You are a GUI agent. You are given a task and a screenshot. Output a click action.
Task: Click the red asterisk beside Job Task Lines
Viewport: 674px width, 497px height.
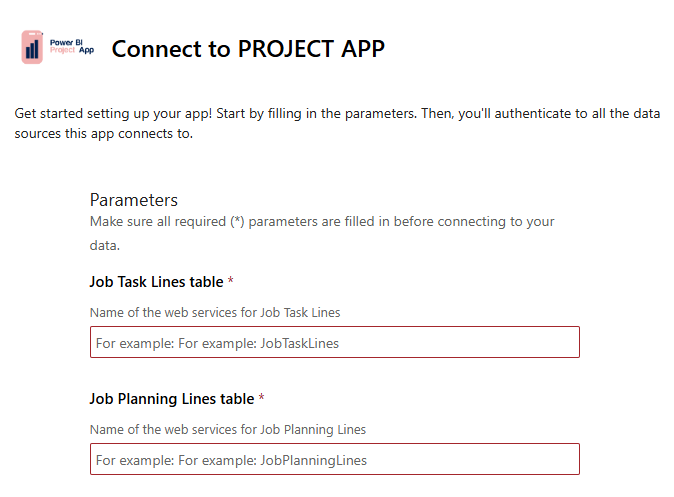pos(230,281)
